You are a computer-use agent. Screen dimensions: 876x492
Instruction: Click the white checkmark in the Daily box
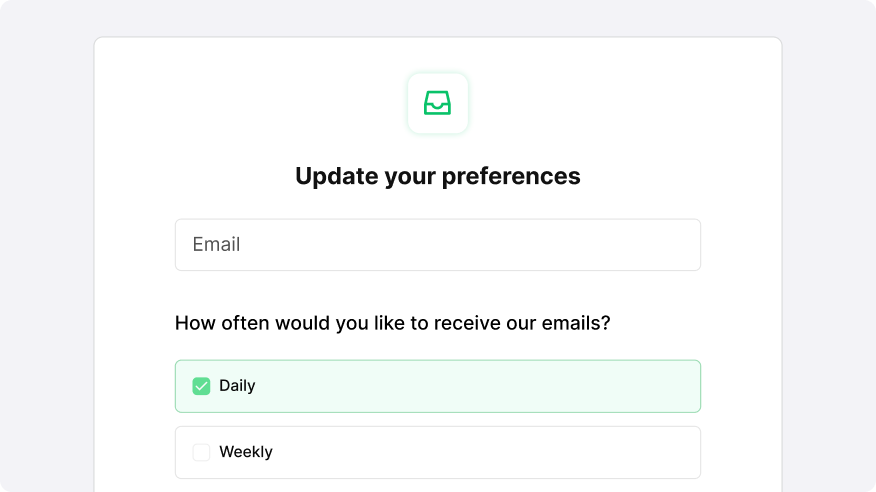point(201,386)
